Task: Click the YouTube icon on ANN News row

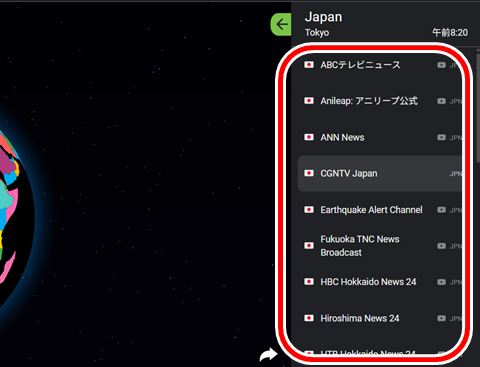Action: [441, 137]
